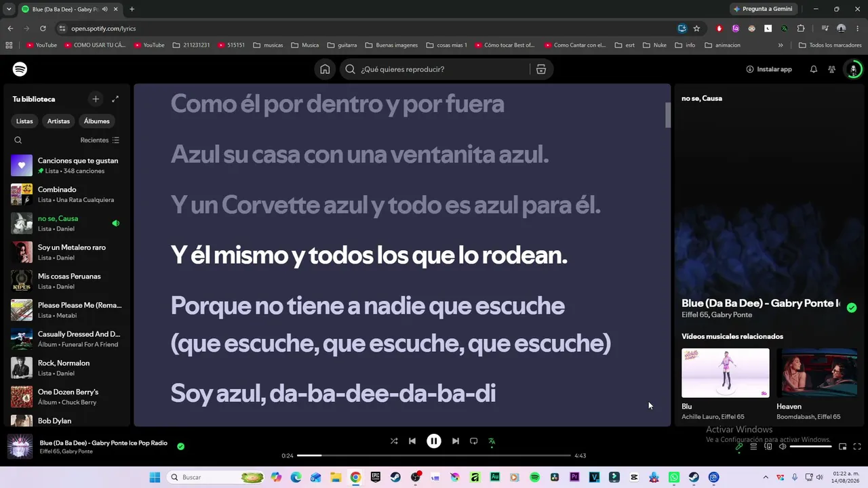Click the Instalar app button
Viewport: 868px width, 488px height.
[x=769, y=69]
